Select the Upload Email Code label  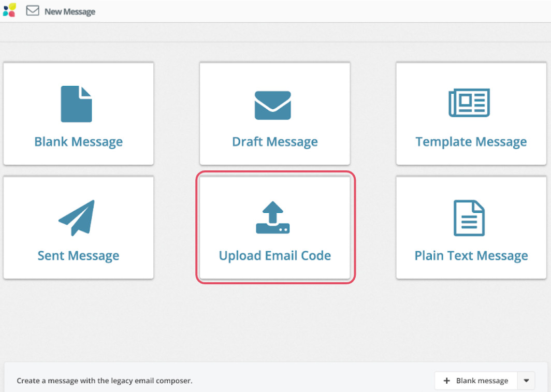[275, 255]
